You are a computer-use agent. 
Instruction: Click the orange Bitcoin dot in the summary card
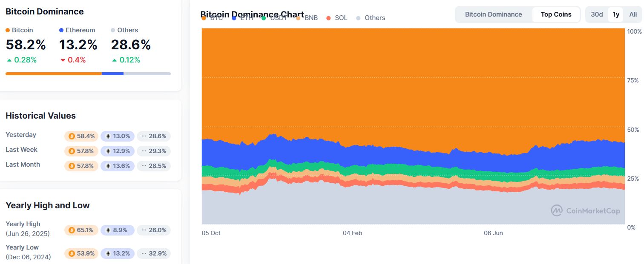click(8, 31)
